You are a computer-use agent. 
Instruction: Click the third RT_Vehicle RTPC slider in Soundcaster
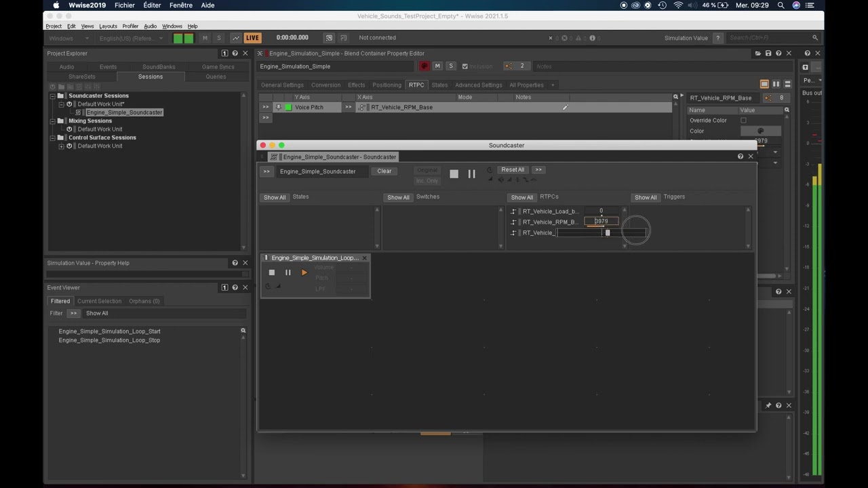[602, 232]
